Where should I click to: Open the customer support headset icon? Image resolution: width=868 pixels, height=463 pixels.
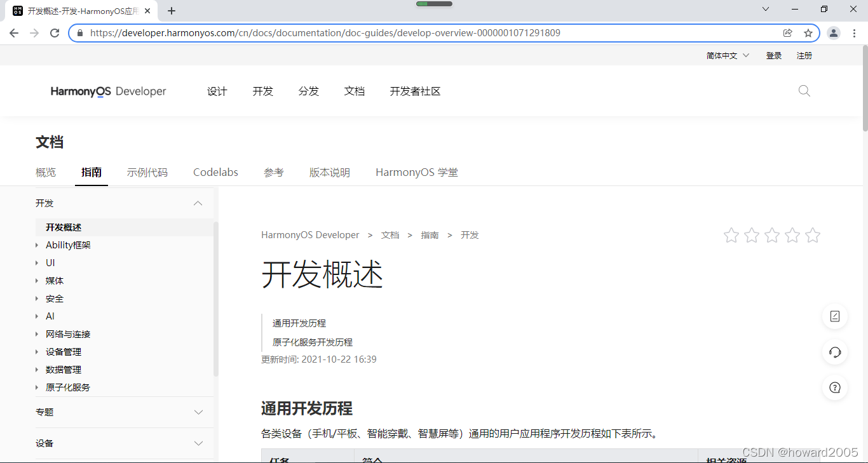click(x=834, y=352)
